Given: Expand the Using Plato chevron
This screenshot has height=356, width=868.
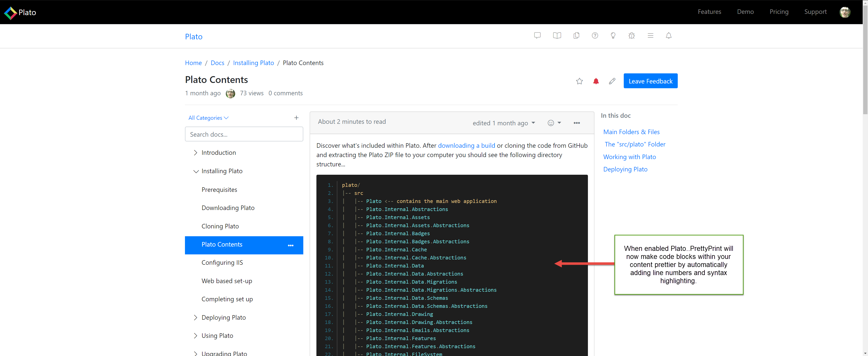Looking at the screenshot, I should tap(196, 336).
